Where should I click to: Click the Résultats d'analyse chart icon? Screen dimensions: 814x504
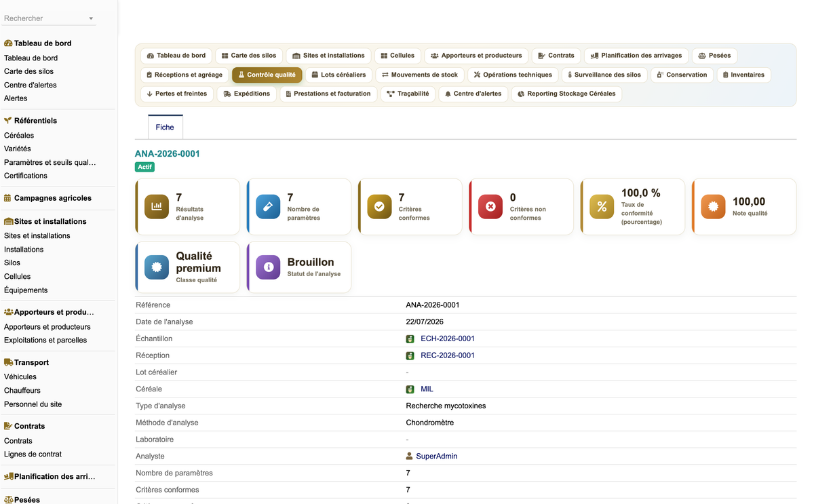[157, 207]
